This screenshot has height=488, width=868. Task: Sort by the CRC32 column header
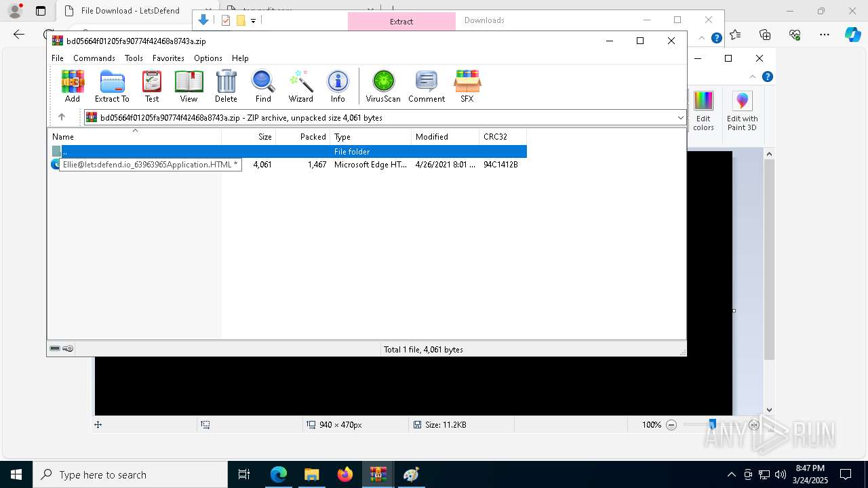(502, 136)
